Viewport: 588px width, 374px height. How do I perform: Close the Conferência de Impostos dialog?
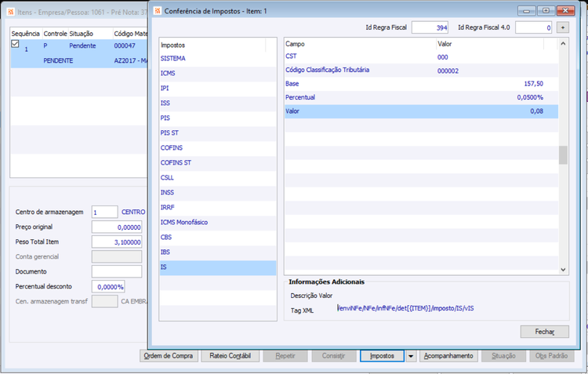point(565,11)
